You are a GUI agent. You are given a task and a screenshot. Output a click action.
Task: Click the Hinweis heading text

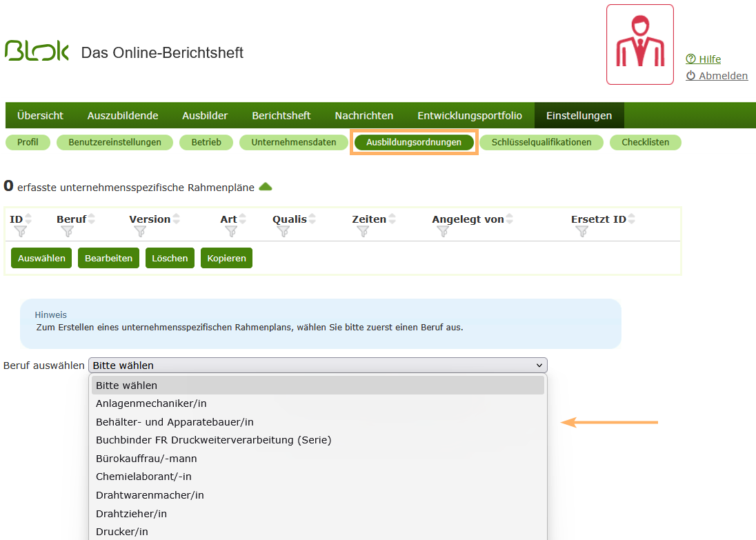[x=50, y=315]
